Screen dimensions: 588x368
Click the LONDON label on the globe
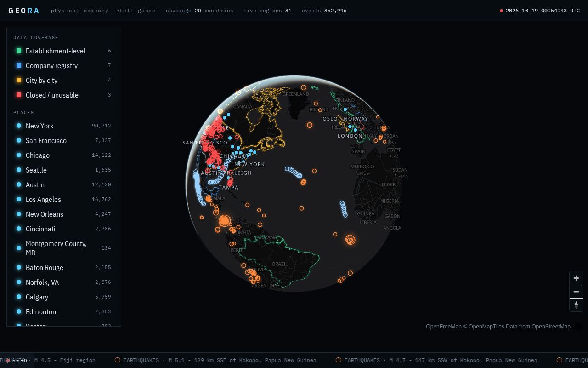(x=350, y=136)
